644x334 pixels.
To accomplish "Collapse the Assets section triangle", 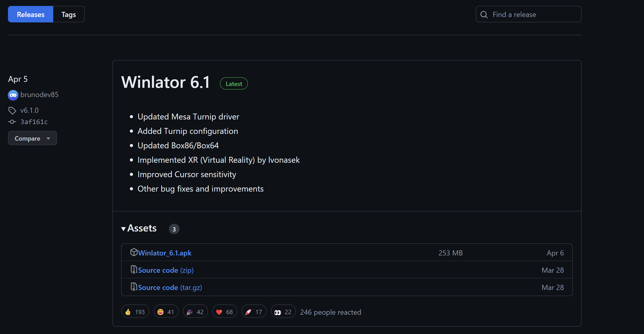I will [123, 229].
